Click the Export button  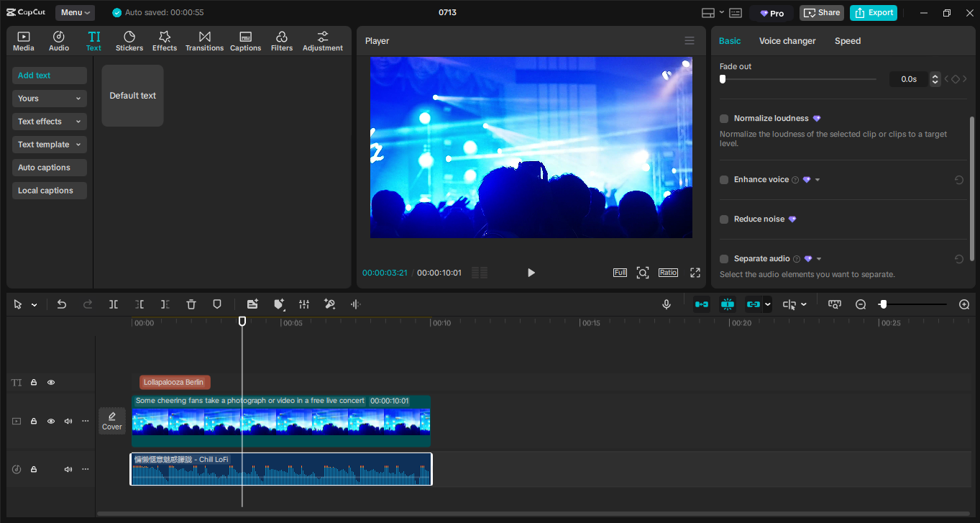pyautogui.click(x=873, y=12)
